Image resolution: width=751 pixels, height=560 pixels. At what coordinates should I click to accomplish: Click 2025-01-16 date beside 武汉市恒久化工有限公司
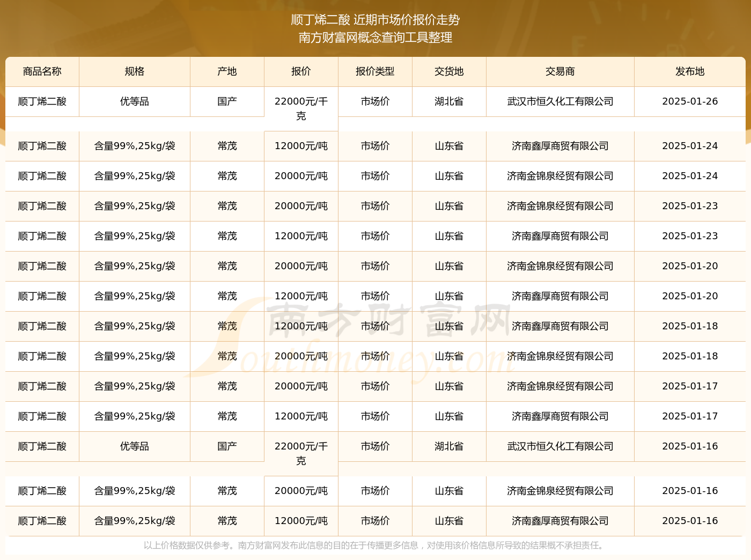coord(690,446)
